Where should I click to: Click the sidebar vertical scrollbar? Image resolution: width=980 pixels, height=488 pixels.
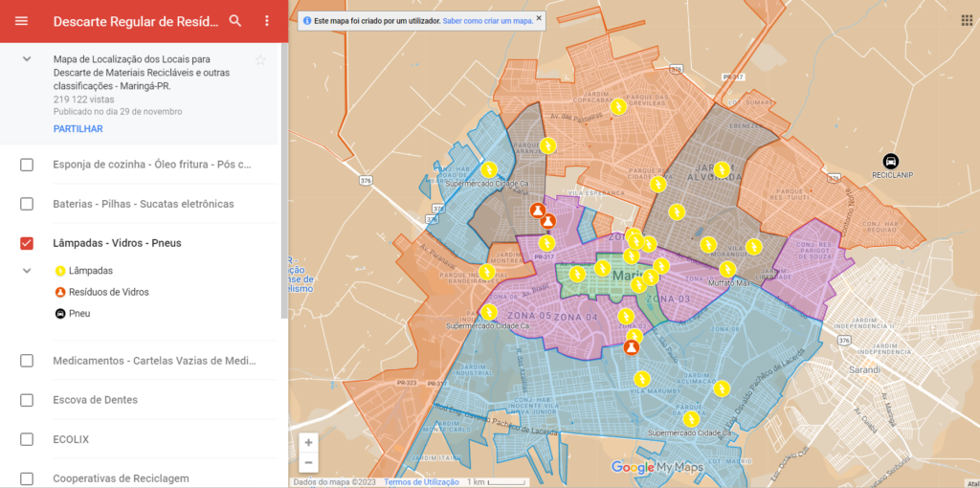[x=284, y=181]
